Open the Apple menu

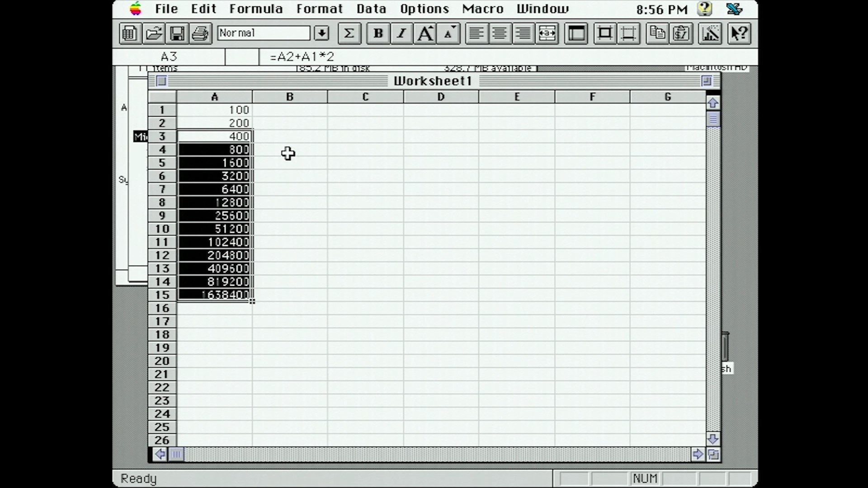[x=135, y=9]
